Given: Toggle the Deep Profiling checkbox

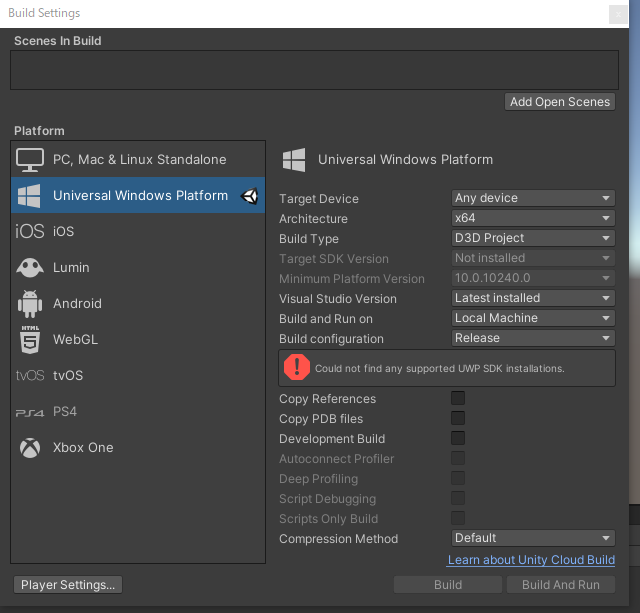Looking at the screenshot, I should tap(458, 478).
